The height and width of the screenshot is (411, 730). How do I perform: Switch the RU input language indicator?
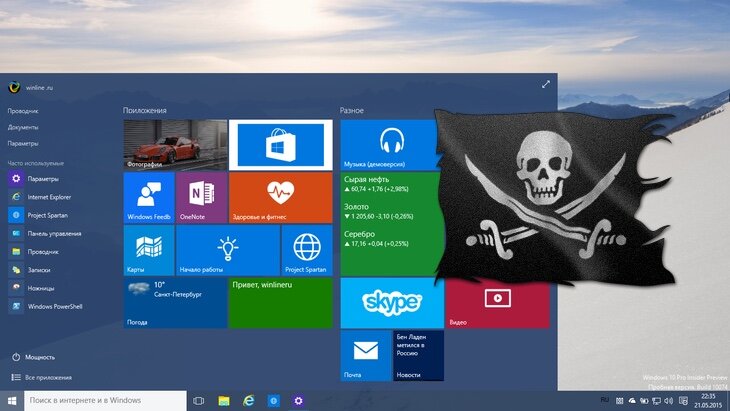(604, 400)
